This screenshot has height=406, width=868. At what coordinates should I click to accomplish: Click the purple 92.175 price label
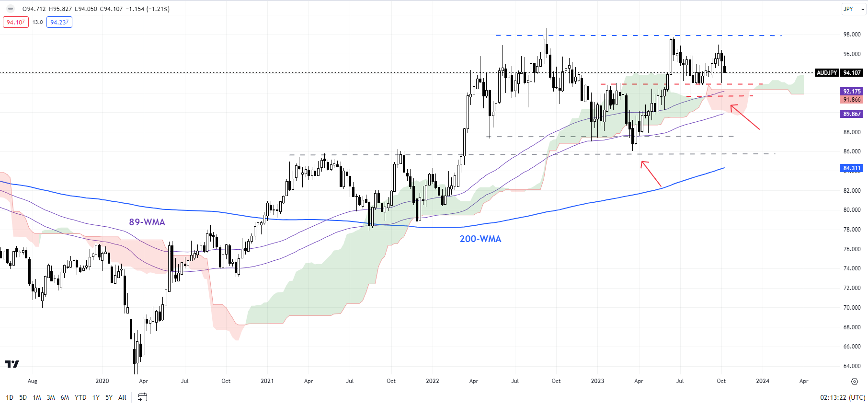tap(852, 91)
